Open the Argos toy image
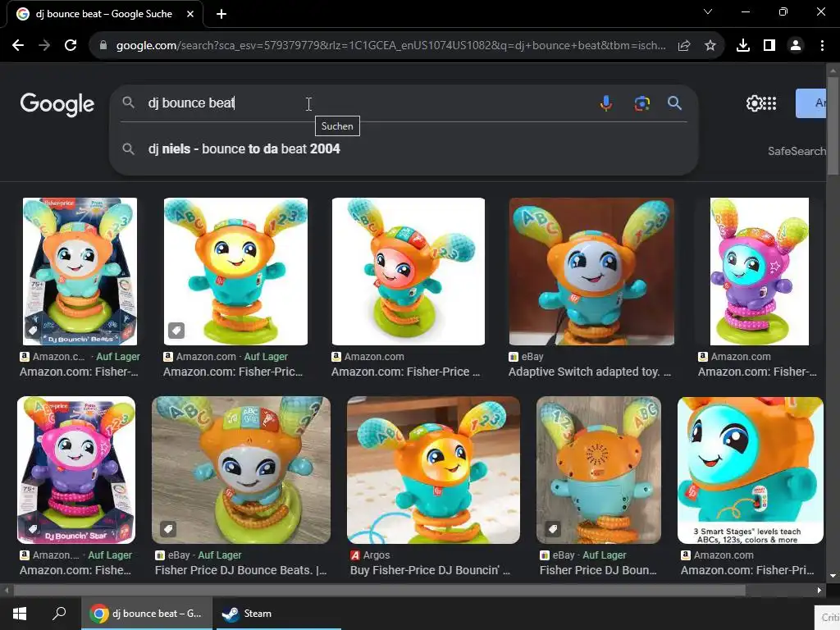Screen dimensions: 840x630 point(433,470)
